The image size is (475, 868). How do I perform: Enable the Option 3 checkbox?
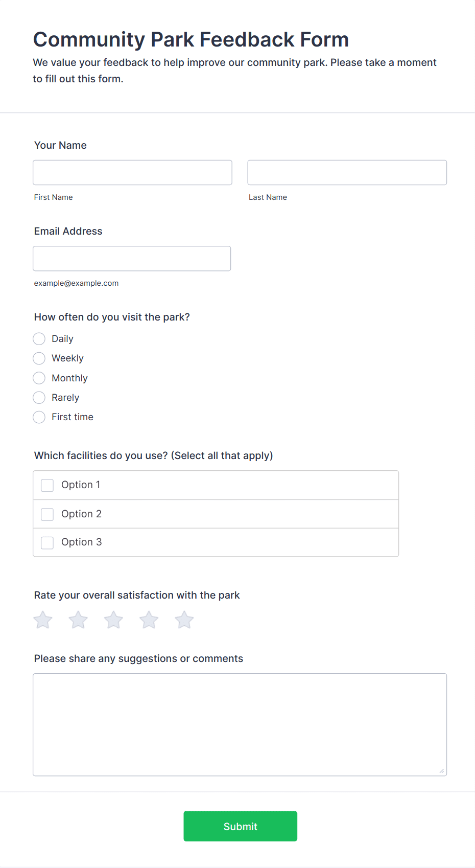click(47, 542)
